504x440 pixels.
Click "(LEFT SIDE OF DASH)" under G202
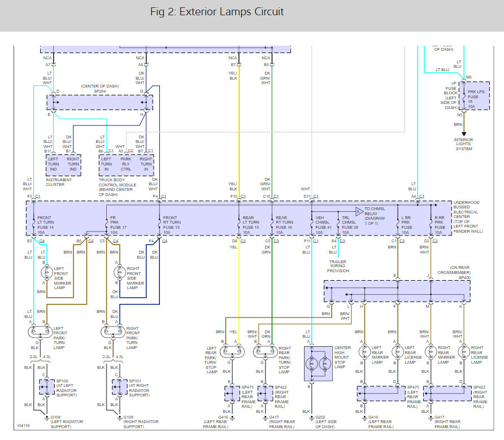click(x=326, y=424)
